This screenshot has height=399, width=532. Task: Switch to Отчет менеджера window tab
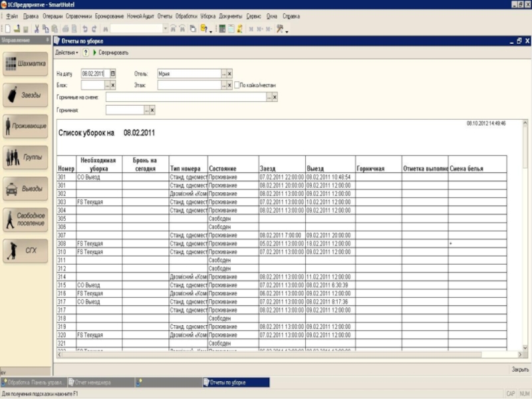click(92, 382)
